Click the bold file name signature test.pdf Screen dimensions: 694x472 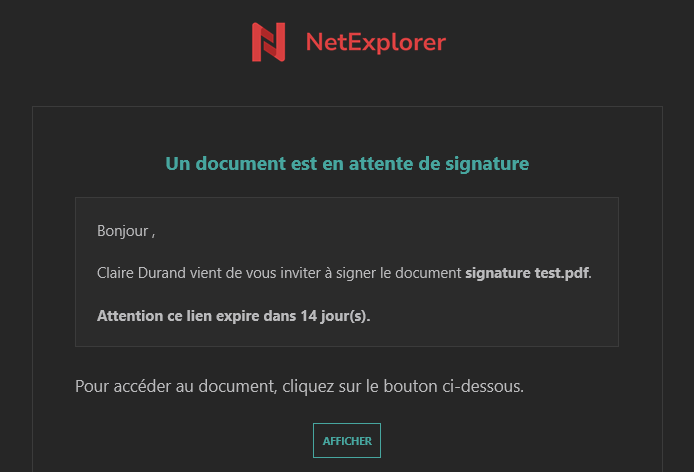(x=527, y=273)
